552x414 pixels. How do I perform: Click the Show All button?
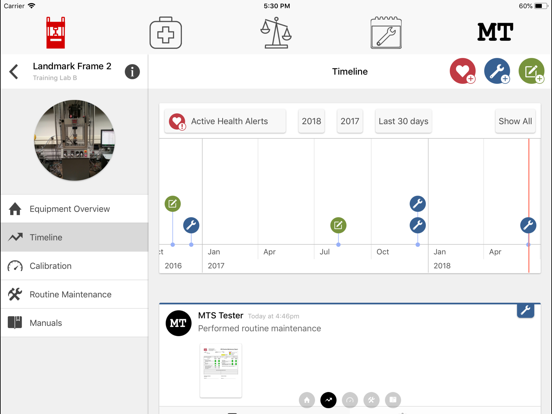point(515,121)
